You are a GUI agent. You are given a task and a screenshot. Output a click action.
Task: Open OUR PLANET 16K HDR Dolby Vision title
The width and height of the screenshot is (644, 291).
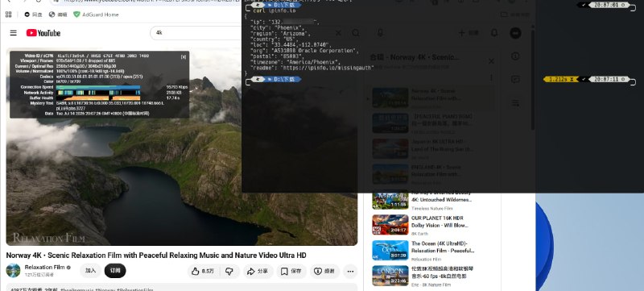coord(440,222)
